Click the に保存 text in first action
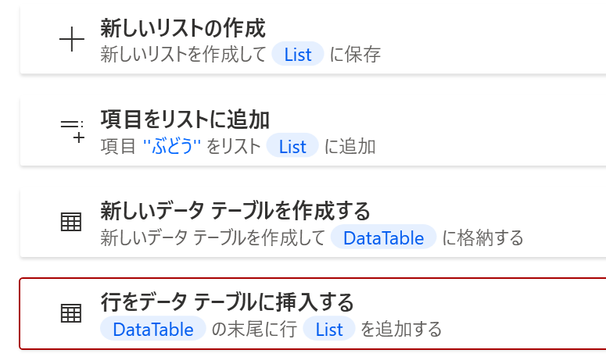606x364 pixels. [x=355, y=55]
